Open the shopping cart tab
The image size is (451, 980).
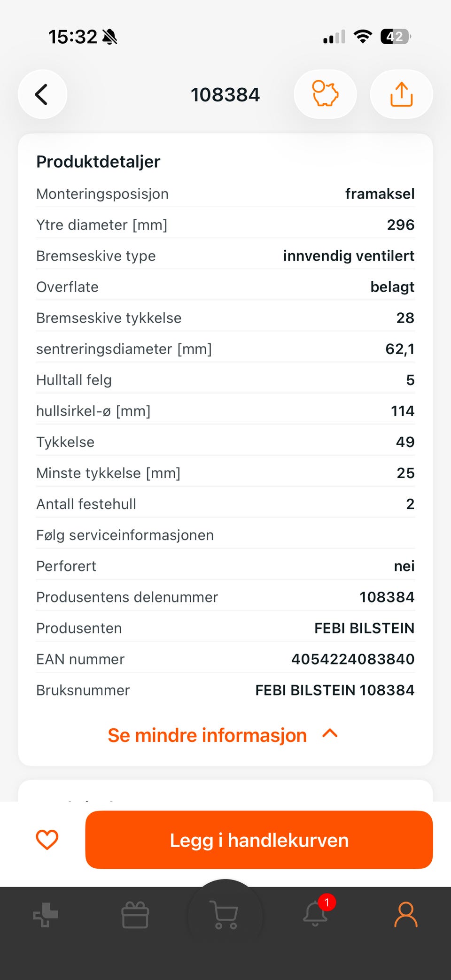(x=225, y=915)
